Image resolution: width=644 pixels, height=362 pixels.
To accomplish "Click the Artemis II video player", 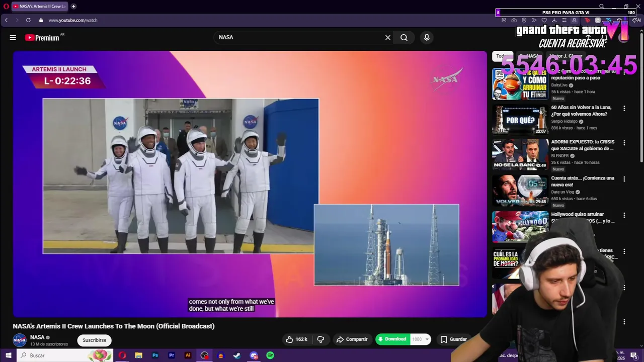I will pos(250,184).
